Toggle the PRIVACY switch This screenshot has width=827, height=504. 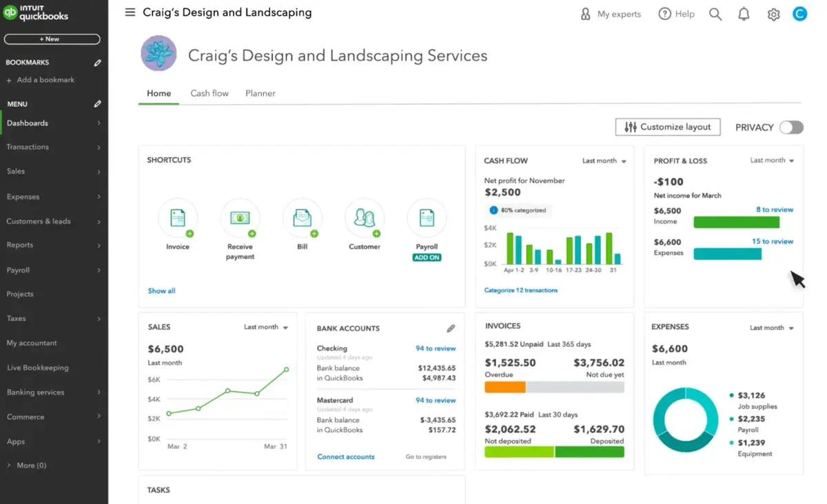tap(791, 127)
